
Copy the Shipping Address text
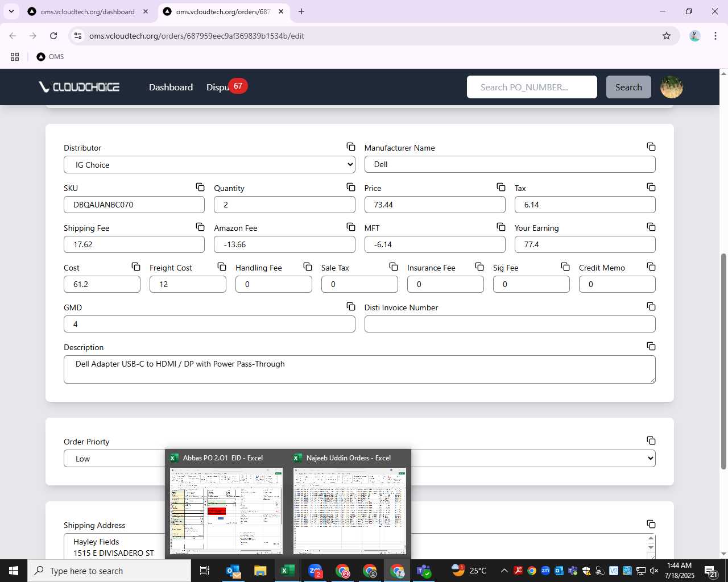pyautogui.click(x=651, y=524)
